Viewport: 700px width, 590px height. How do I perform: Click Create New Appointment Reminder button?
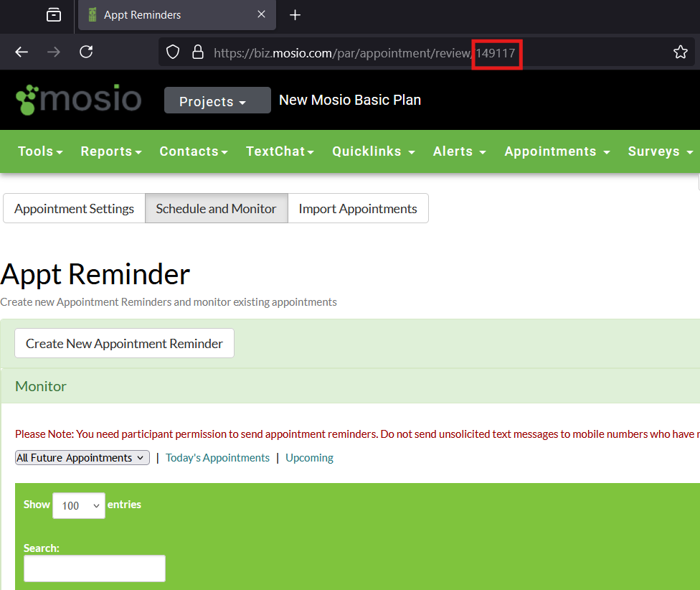click(124, 344)
